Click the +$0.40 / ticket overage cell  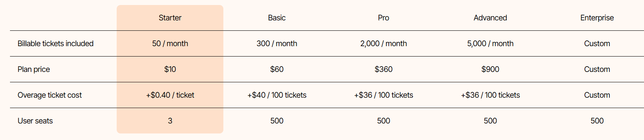point(170,95)
